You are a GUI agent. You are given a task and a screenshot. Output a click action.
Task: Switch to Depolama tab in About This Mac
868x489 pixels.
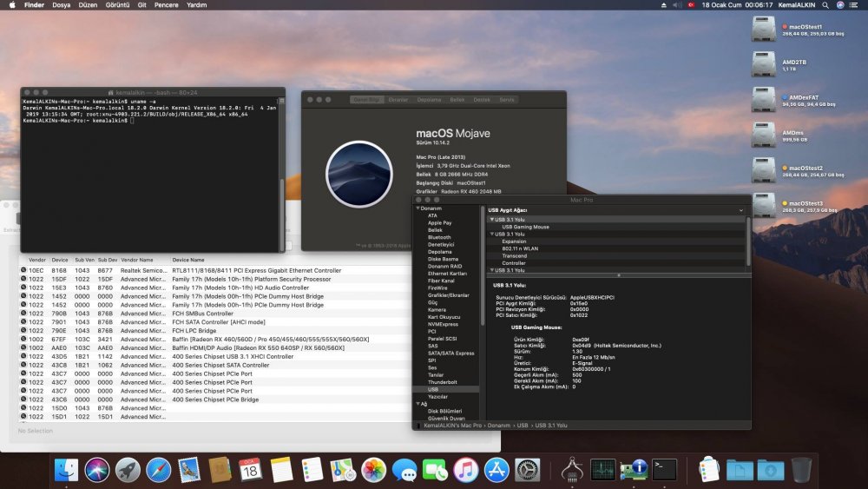pyautogui.click(x=429, y=100)
